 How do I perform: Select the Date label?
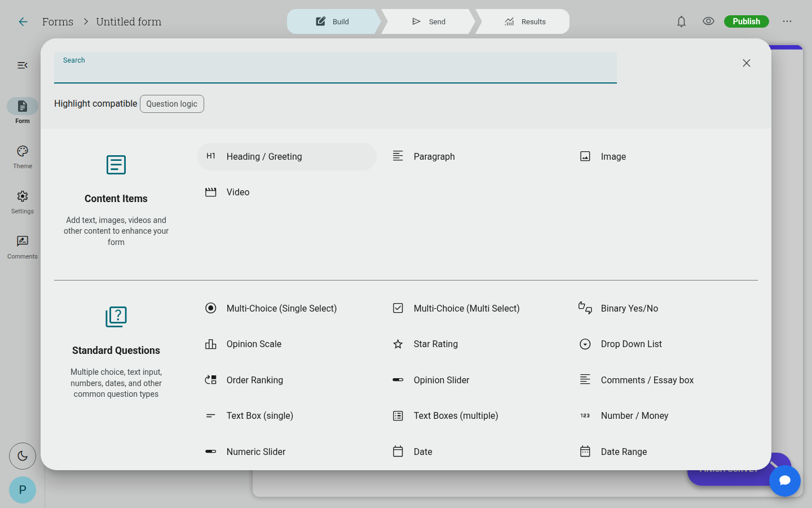(423, 452)
